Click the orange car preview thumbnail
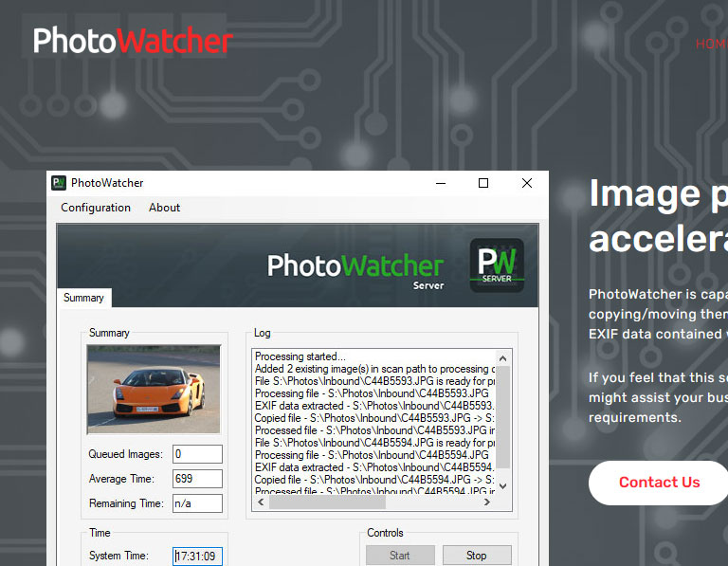 coord(154,389)
